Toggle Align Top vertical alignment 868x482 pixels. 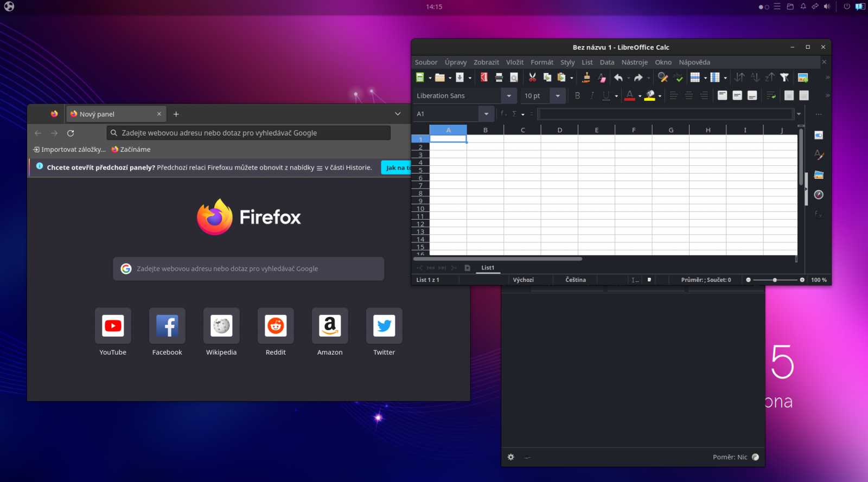(723, 96)
